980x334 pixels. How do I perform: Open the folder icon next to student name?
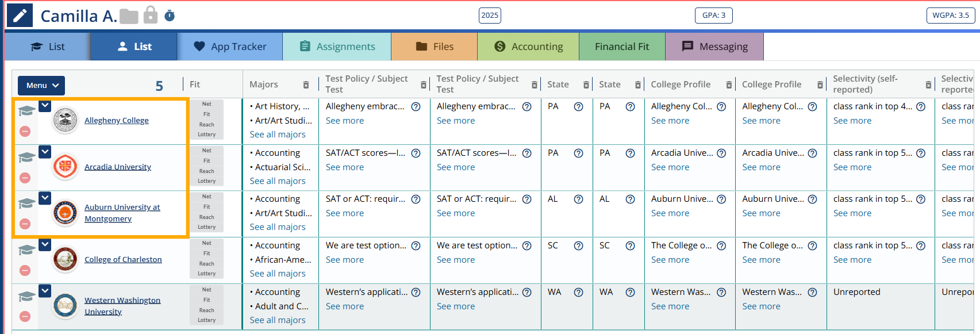coord(129,16)
